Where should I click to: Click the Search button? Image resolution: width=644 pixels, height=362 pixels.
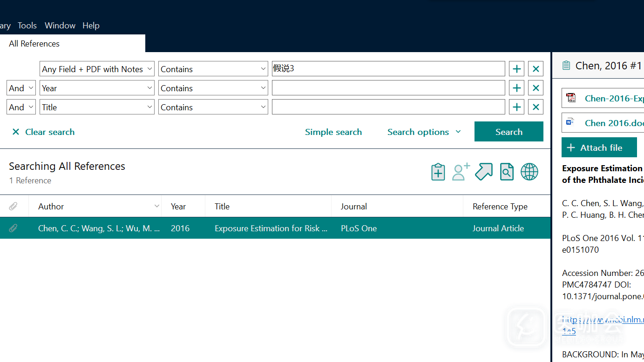click(x=508, y=132)
